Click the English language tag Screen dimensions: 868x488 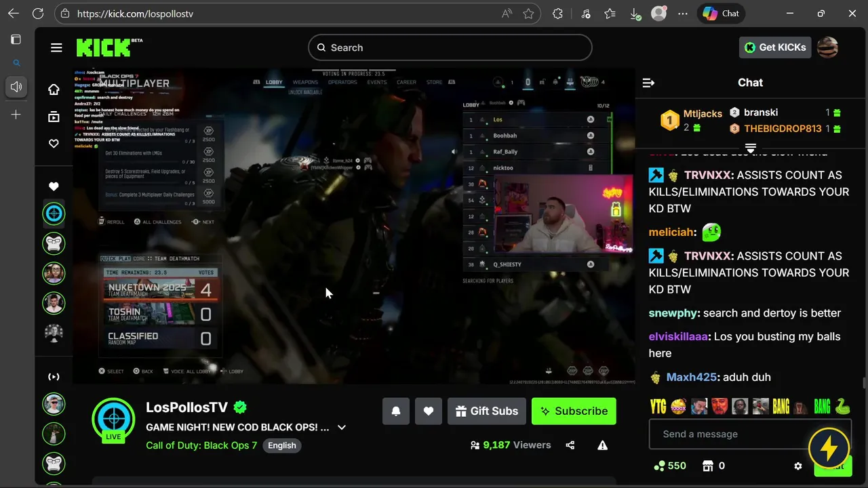coord(282,445)
